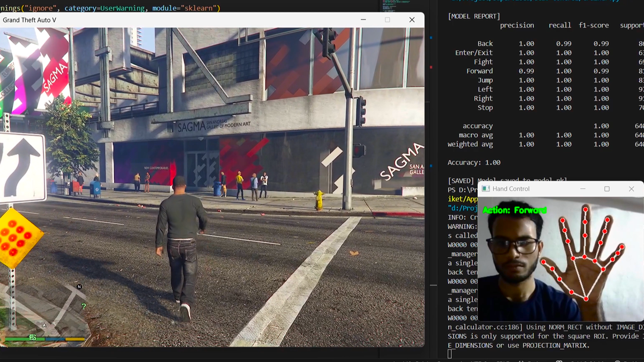The height and width of the screenshot is (362, 644).
Task: Click the terminal cursor prompt line
Action: [450, 354]
